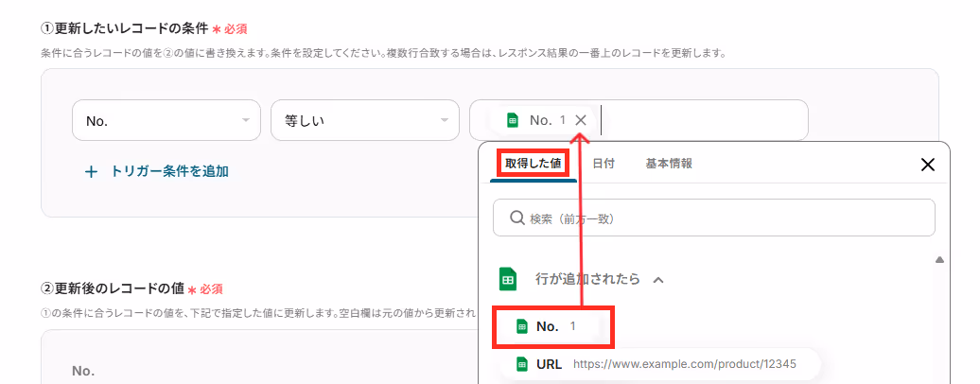The image size is (980, 384).
Task: Switch to the 取得した値 tab
Action: click(534, 164)
